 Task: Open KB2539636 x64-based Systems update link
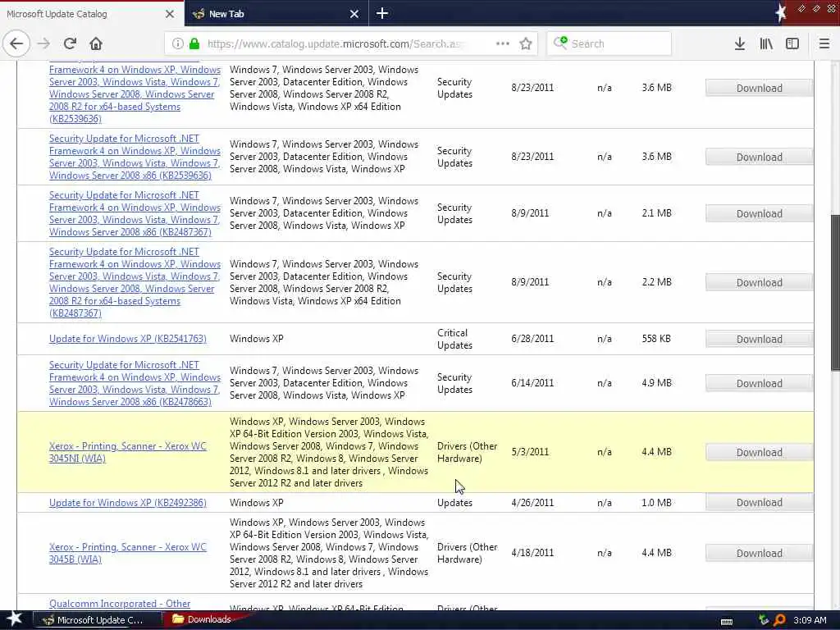135,94
